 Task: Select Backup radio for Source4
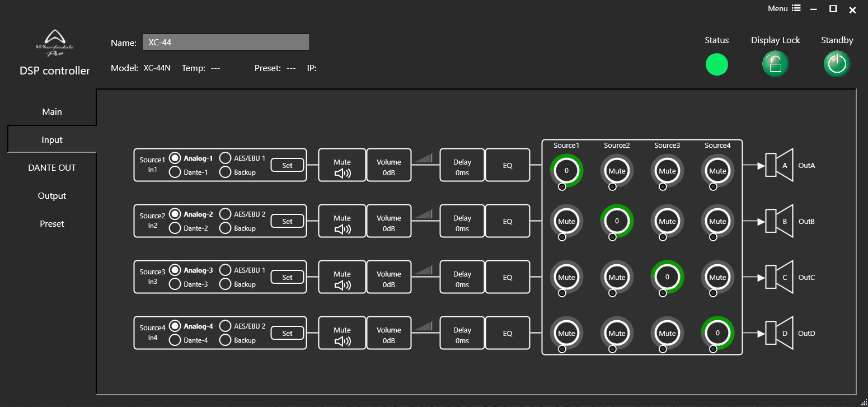[225, 340]
